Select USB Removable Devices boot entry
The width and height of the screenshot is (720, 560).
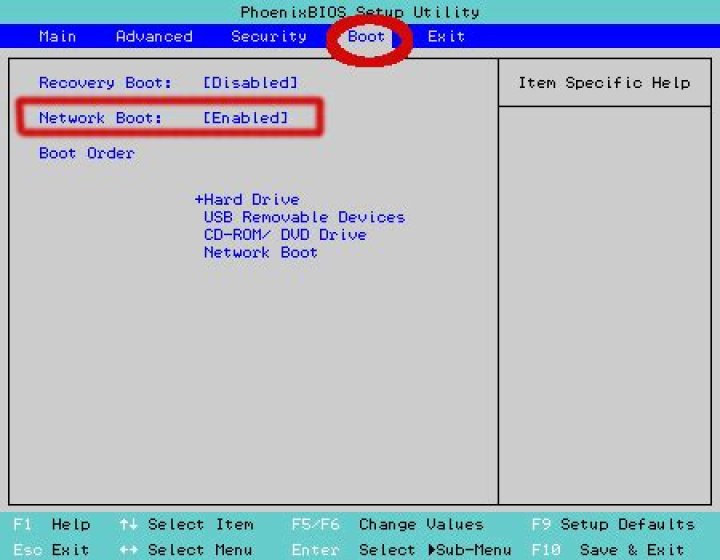pyautogui.click(x=304, y=217)
